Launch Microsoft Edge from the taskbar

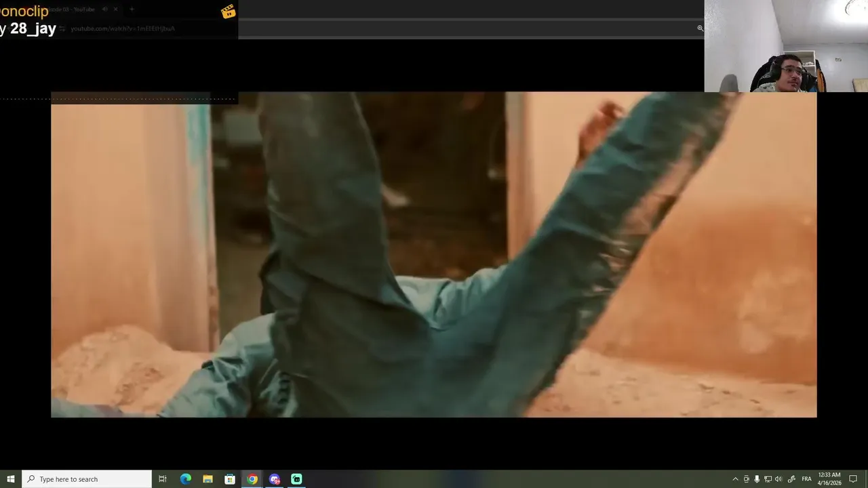click(x=185, y=479)
